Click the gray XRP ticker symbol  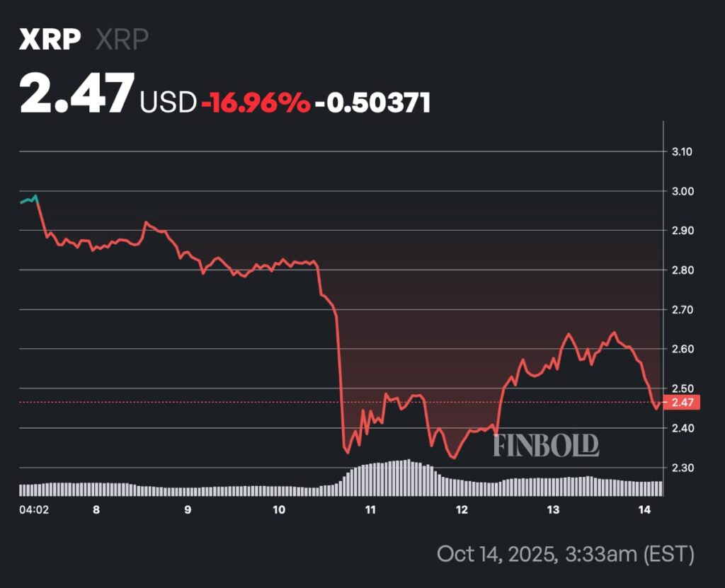coord(122,40)
